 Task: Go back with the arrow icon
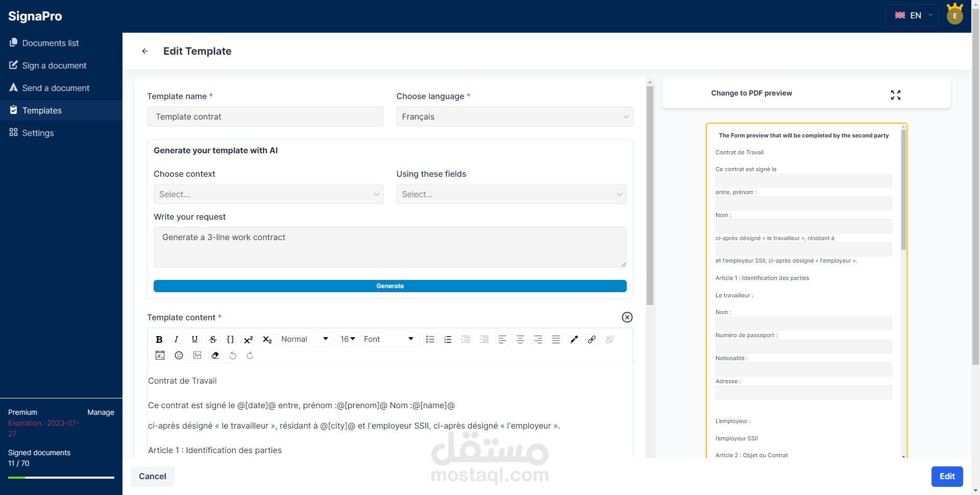pos(145,51)
